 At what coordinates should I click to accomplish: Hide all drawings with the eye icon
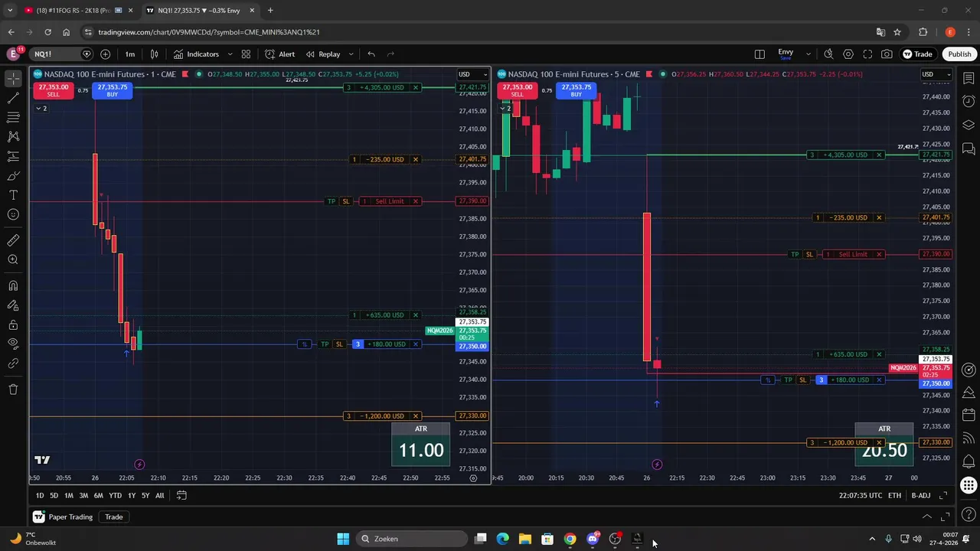click(x=13, y=344)
